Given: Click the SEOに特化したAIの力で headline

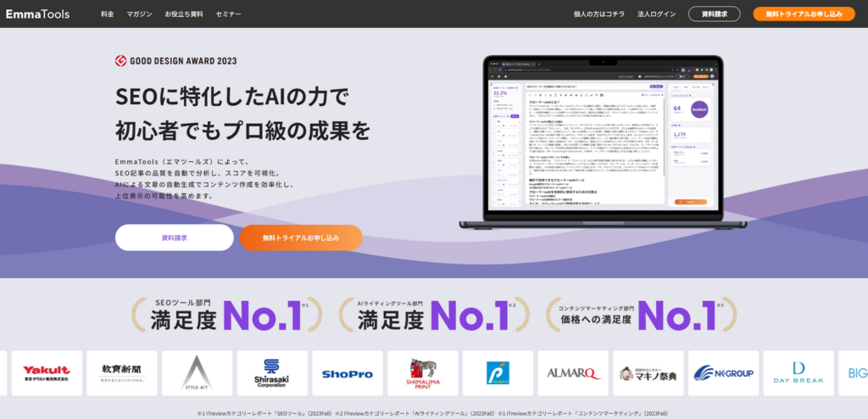Looking at the screenshot, I should pyautogui.click(x=232, y=98).
